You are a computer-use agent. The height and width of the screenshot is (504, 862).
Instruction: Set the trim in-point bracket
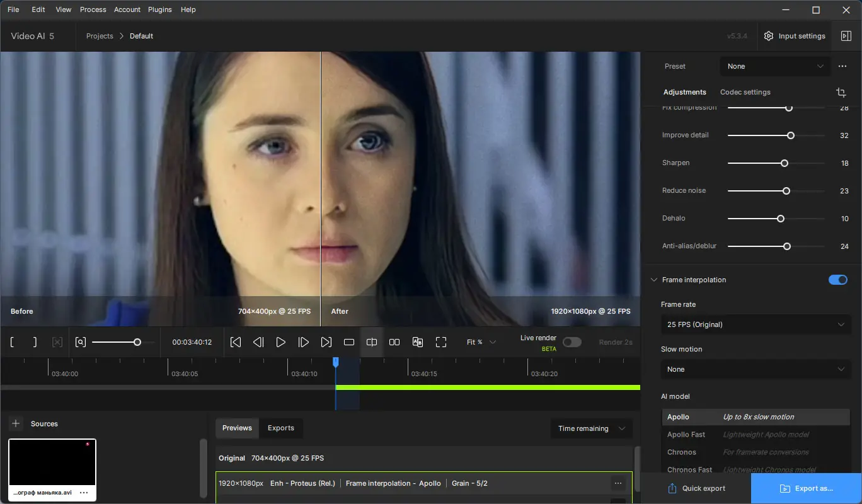point(12,342)
